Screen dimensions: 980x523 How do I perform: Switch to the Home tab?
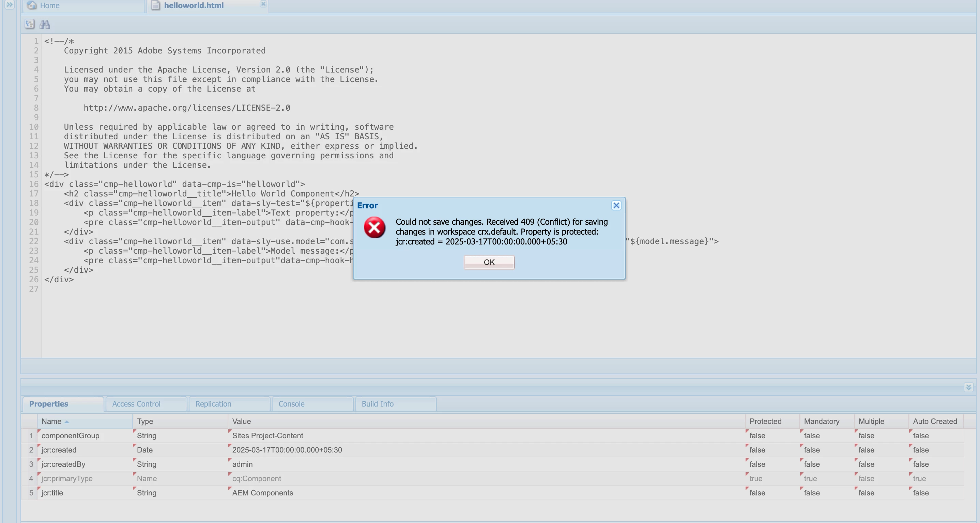[49, 6]
